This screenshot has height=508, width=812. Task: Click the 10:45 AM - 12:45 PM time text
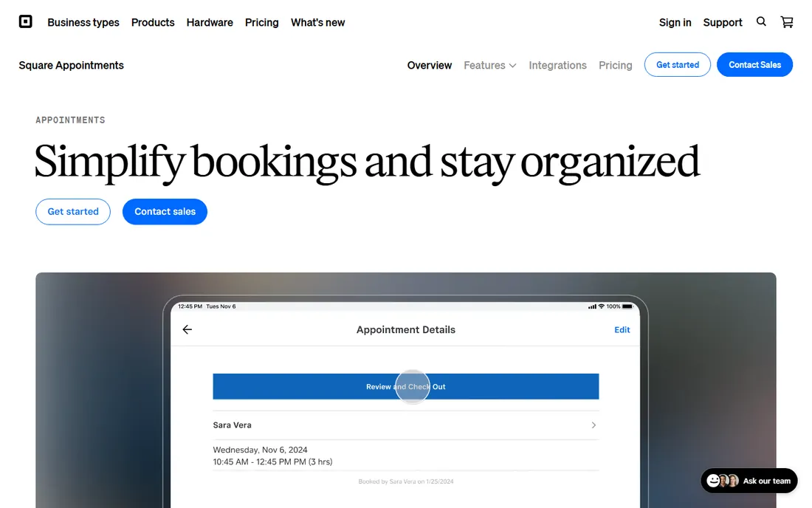point(272,461)
